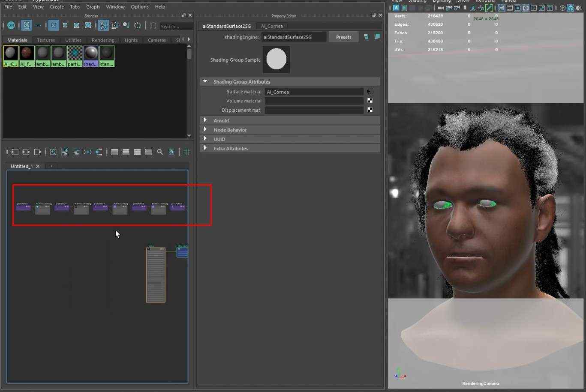Screen dimensions: 586x392
Task: Expand the UUID section
Action: [x=205, y=139]
